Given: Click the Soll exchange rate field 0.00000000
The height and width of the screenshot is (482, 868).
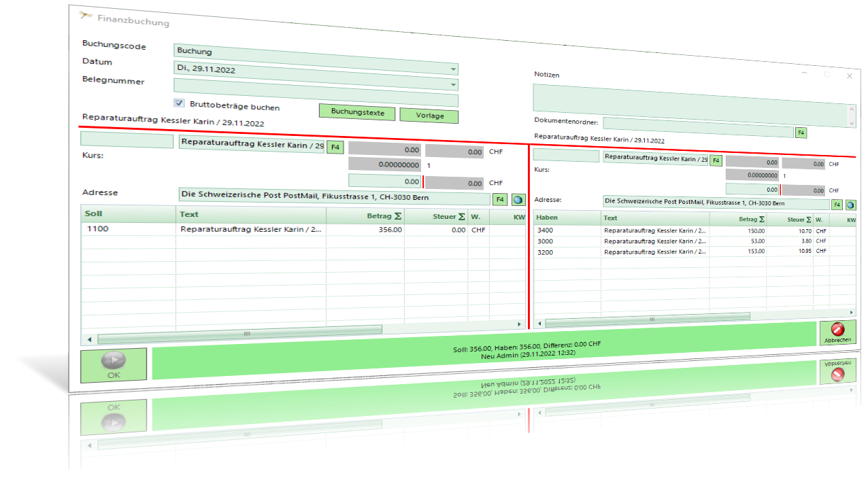Looking at the screenshot, I should coord(385,165).
